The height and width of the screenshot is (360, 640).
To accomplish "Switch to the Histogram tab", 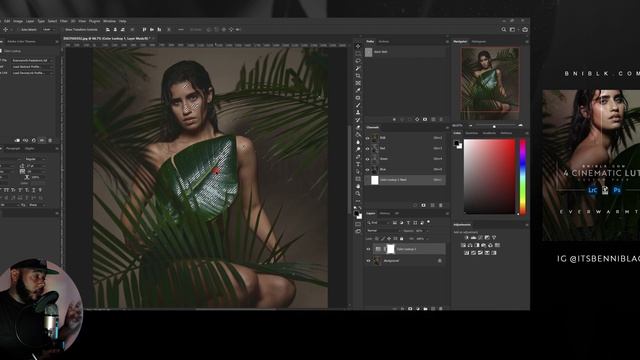I will (x=479, y=42).
